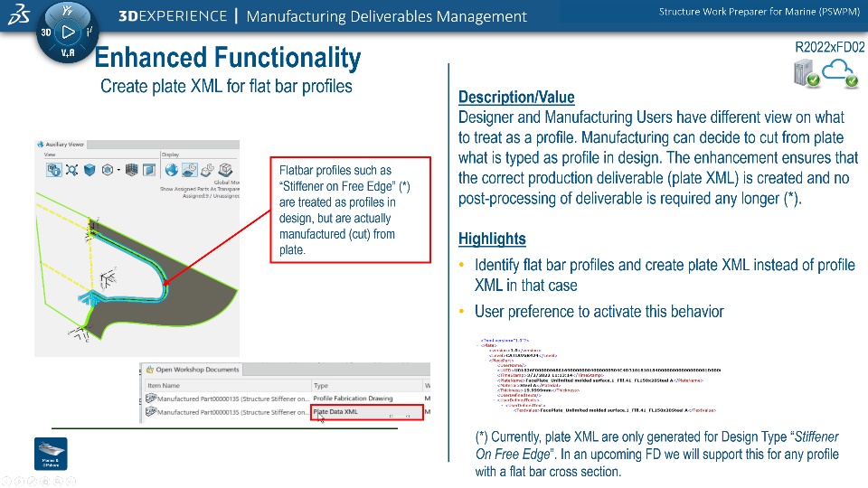868x488 pixels.
Task: Open the dropdown arrow beside hexagon view icon
Action: click(x=118, y=171)
